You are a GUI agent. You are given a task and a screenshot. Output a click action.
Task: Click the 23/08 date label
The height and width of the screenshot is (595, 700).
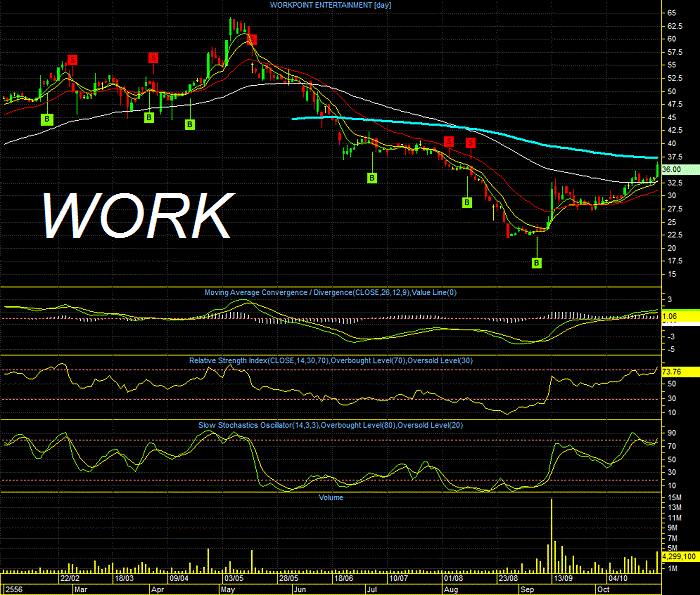coord(508,578)
